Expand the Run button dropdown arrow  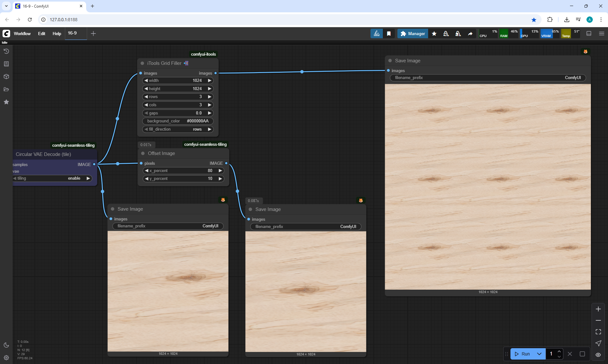539,354
